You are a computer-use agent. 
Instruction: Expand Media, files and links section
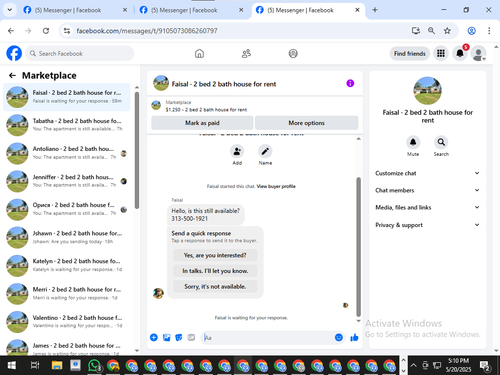427,207
